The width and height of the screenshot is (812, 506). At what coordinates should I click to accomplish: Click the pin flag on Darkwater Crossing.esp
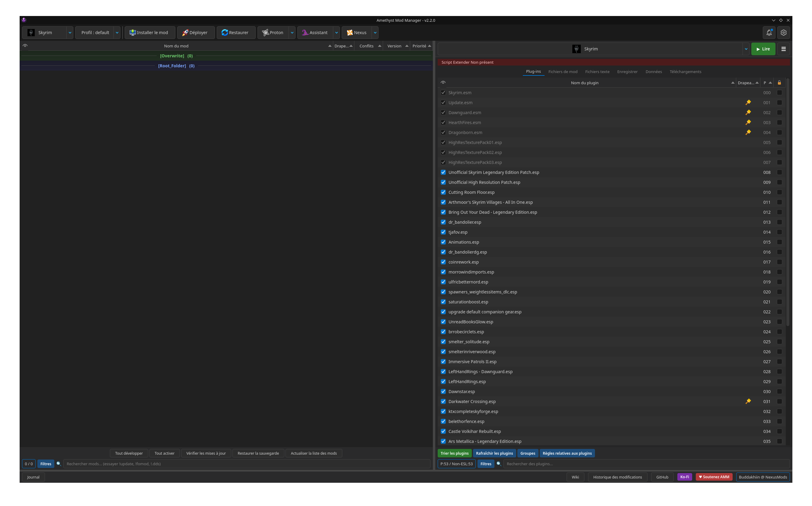pos(748,401)
